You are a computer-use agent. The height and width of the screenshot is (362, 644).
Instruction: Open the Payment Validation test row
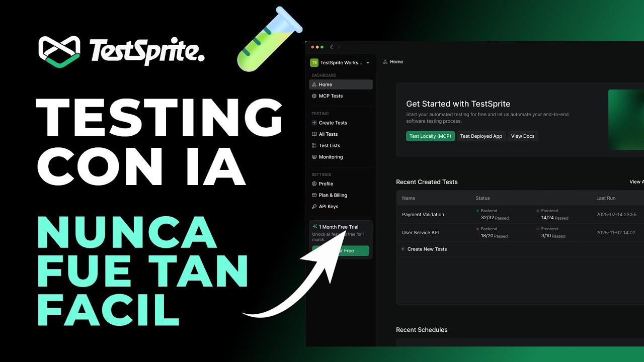[x=520, y=215]
